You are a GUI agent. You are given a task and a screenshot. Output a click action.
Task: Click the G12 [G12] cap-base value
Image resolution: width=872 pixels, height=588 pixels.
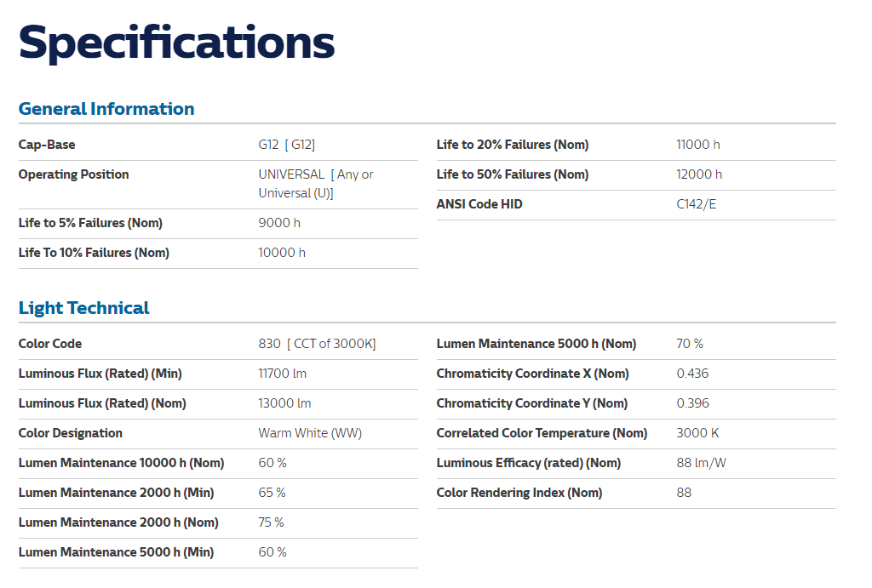coord(286,145)
